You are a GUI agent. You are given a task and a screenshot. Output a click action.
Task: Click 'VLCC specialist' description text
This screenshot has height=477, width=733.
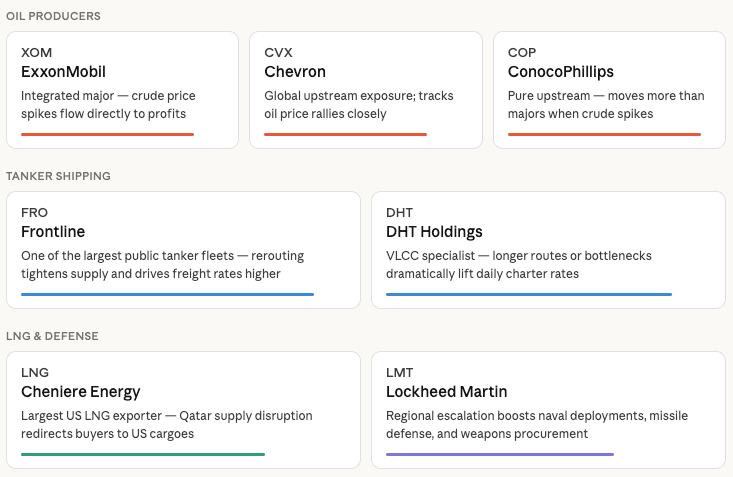[x=431, y=255]
